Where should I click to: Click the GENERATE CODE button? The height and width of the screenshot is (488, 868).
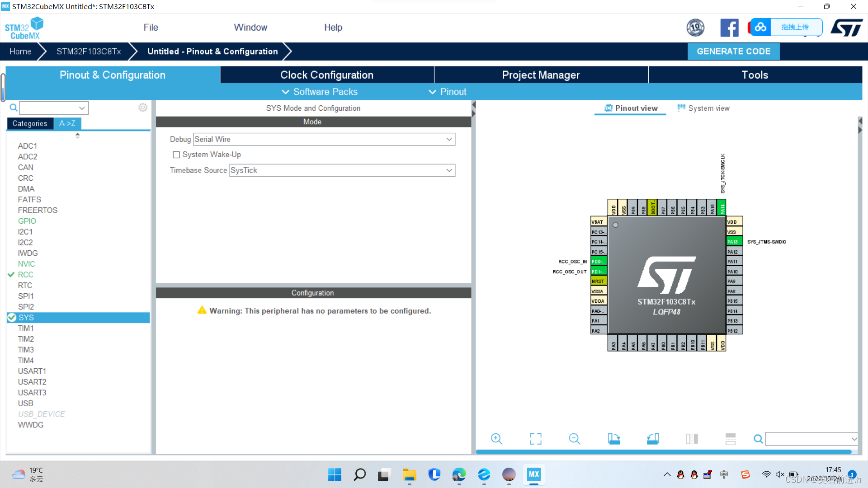[x=733, y=51]
